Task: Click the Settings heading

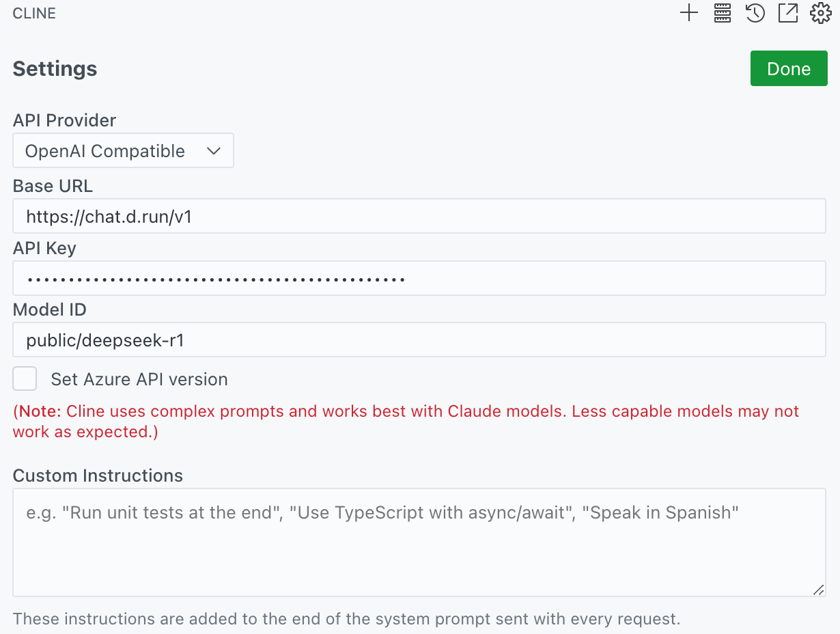Action: click(55, 69)
